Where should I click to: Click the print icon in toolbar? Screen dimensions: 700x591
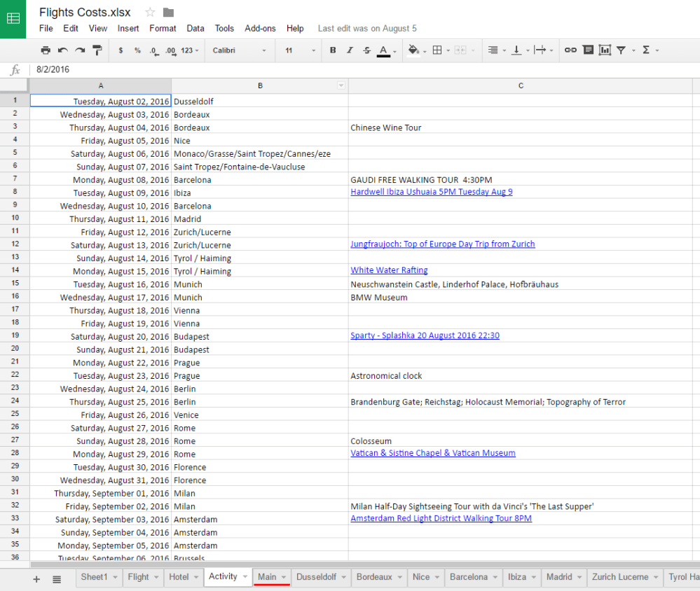(46, 50)
